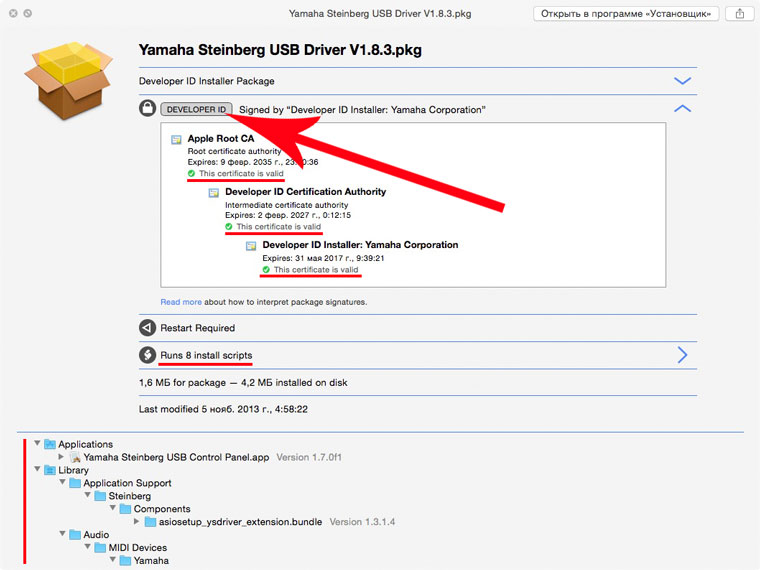
Task: Collapse the Steinberg folder triangle
Action: (x=88, y=495)
